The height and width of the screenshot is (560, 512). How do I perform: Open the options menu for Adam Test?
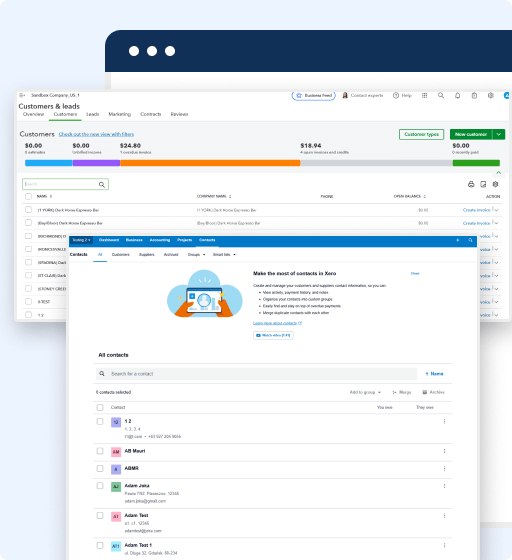tap(445, 516)
